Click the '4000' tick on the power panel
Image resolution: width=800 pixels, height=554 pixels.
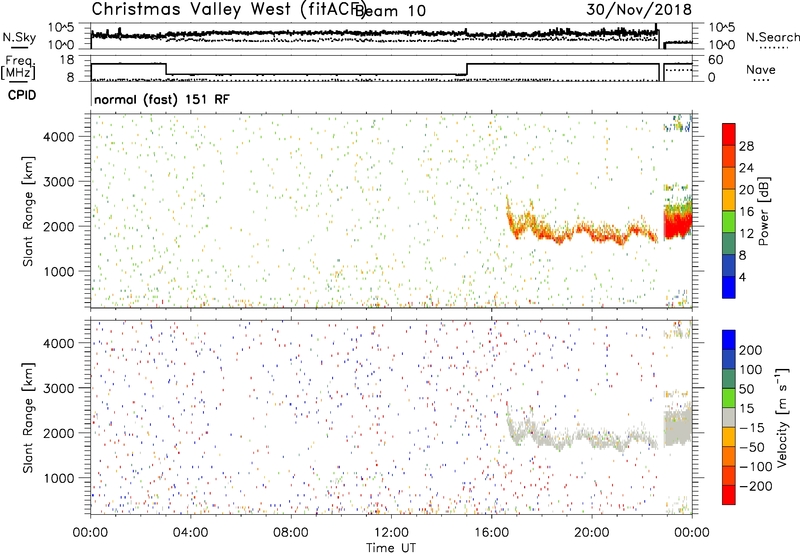click(x=58, y=137)
